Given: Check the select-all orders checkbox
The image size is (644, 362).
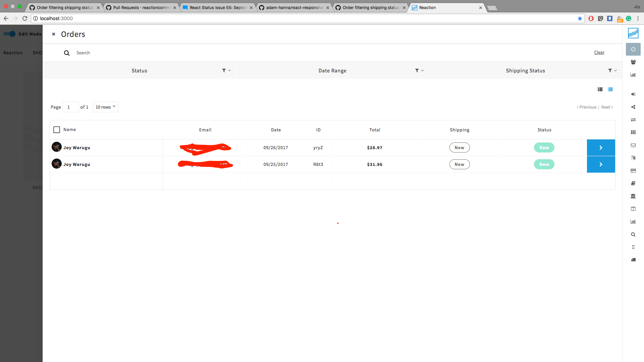Looking at the screenshot, I should 57,130.
